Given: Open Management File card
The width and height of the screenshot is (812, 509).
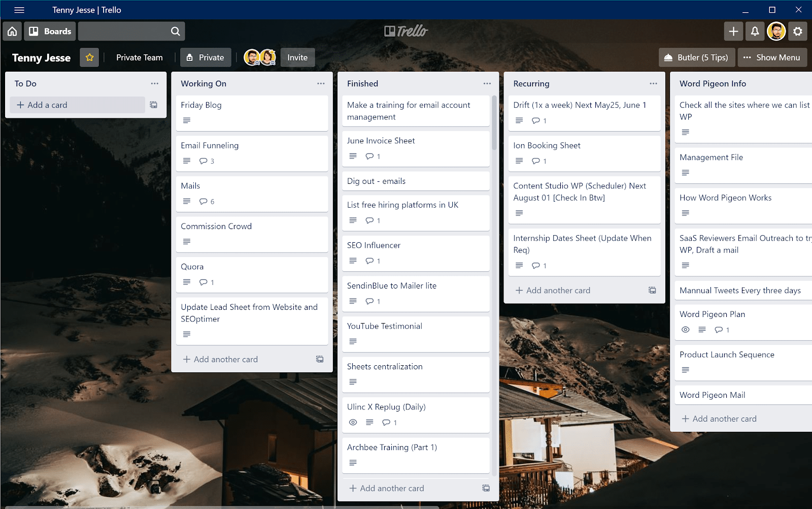Looking at the screenshot, I should coord(743,166).
